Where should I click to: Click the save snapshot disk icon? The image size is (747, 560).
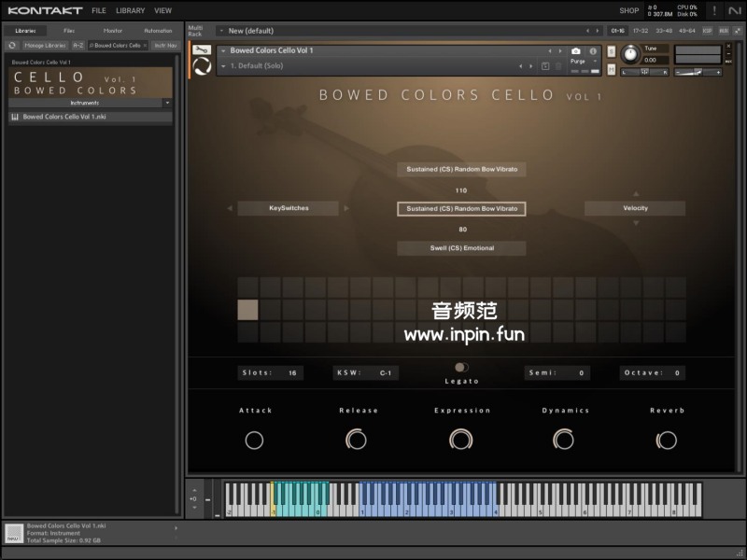tap(545, 66)
